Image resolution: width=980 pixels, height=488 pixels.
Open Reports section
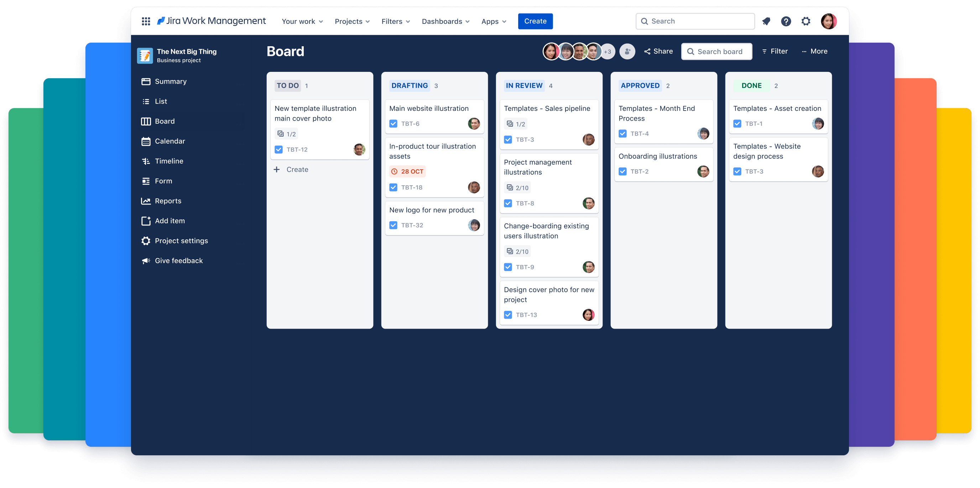pyautogui.click(x=168, y=200)
